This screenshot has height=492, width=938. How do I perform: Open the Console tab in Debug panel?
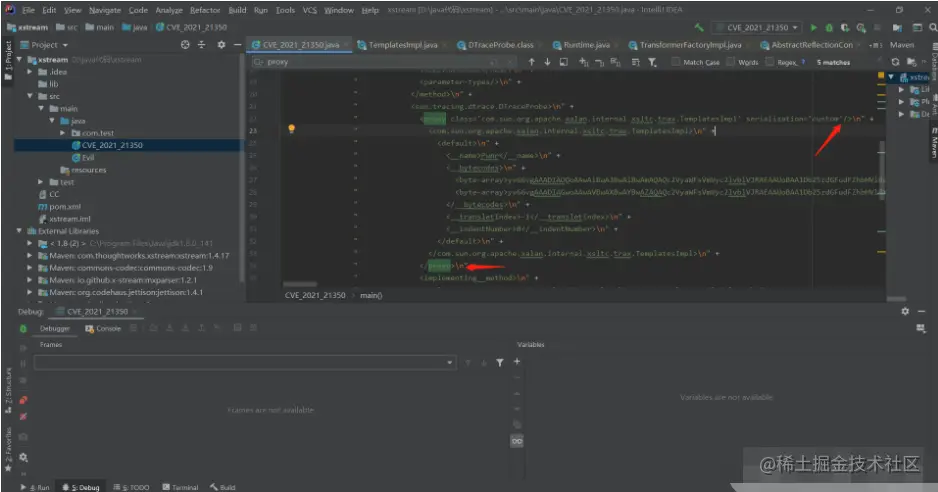103,329
